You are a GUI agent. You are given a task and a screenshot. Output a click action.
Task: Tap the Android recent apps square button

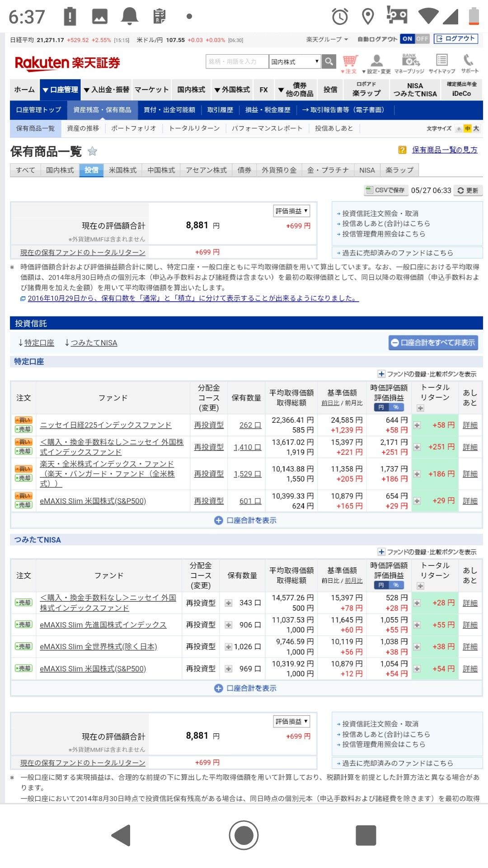tap(366, 835)
